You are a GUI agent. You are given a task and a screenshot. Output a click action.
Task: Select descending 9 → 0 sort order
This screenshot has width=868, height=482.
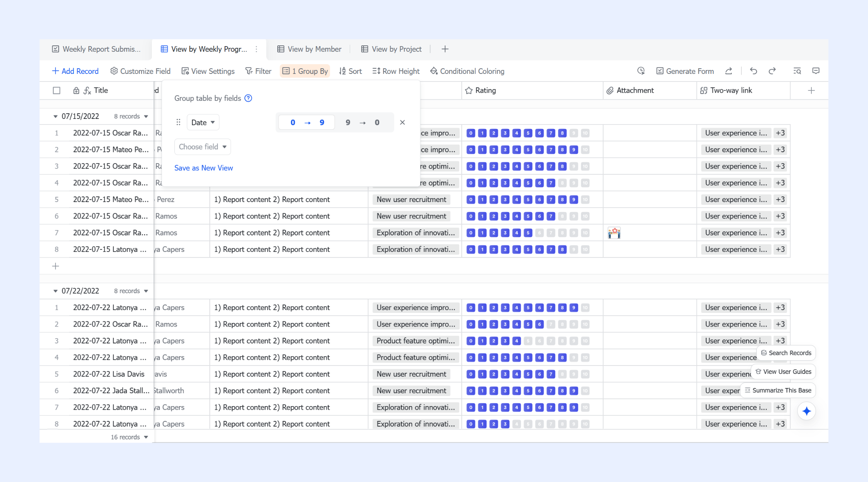coord(362,123)
